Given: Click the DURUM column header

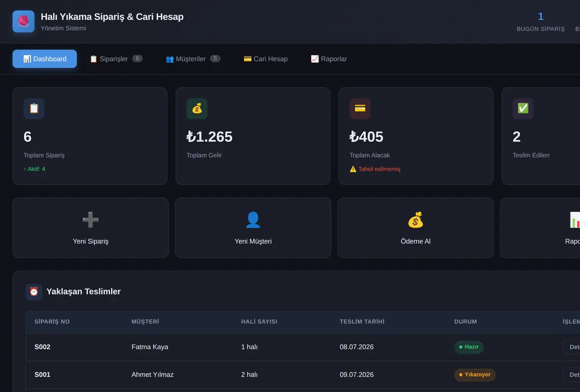Looking at the screenshot, I should point(465,321).
